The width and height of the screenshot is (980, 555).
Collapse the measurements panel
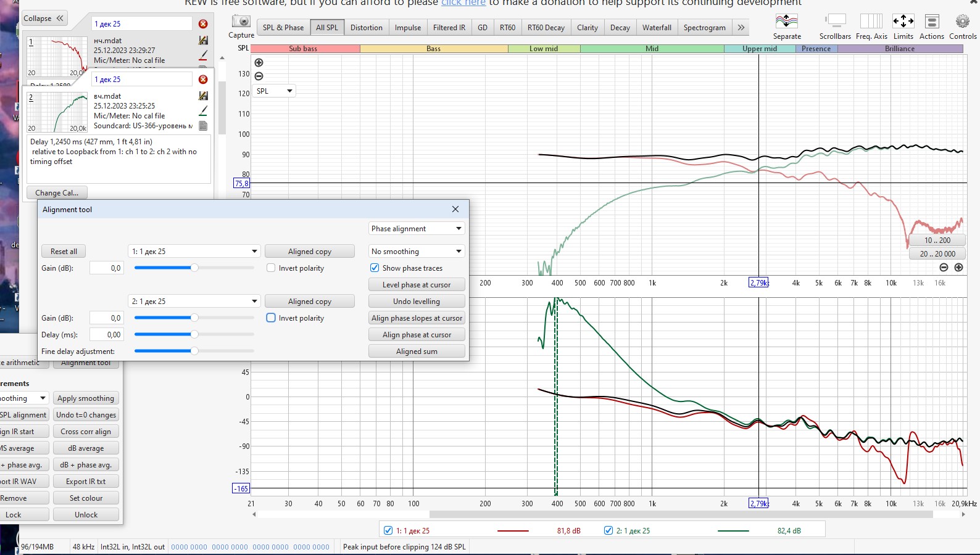tap(44, 18)
